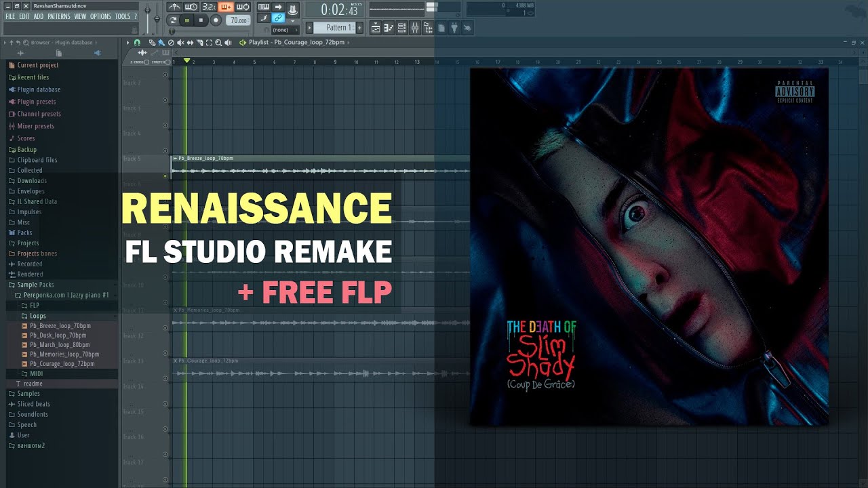Toggle the metronome icon
Image resolution: width=868 pixels, height=488 pixels.
point(174,7)
